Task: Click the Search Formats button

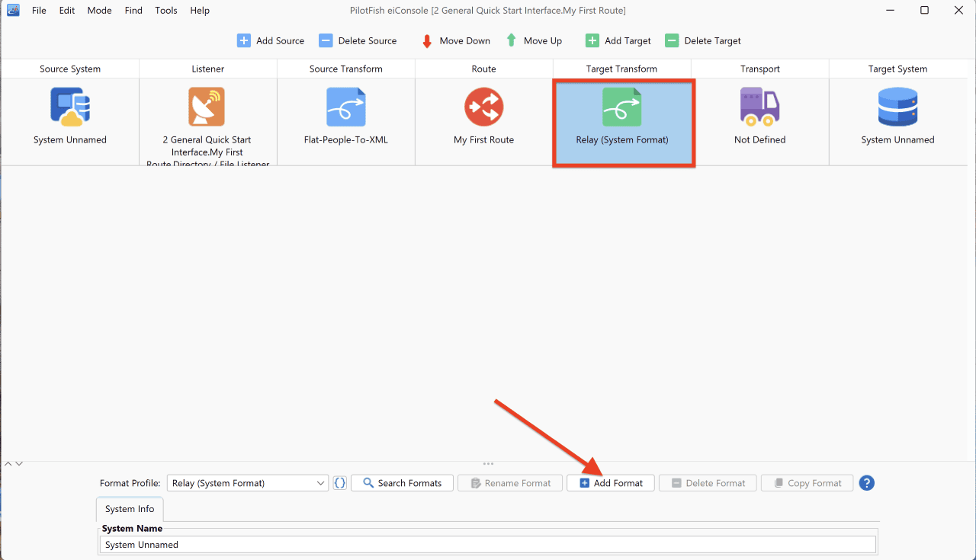Action: 402,483
